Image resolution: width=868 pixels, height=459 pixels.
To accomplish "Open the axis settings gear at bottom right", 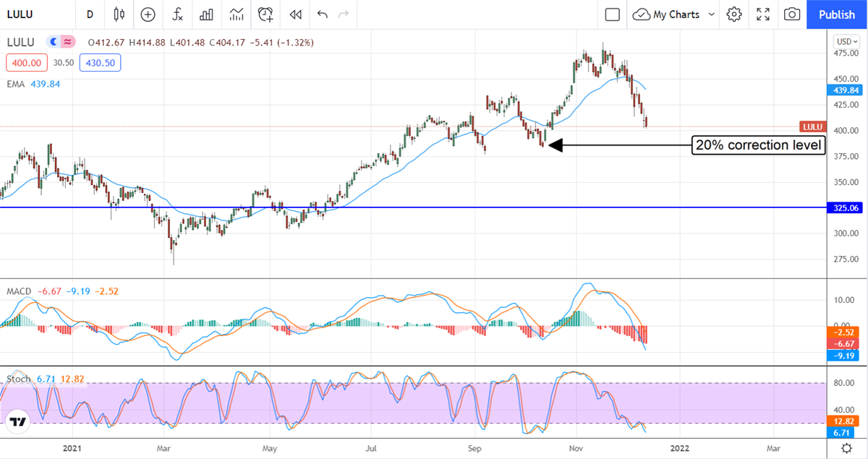I will [846, 449].
